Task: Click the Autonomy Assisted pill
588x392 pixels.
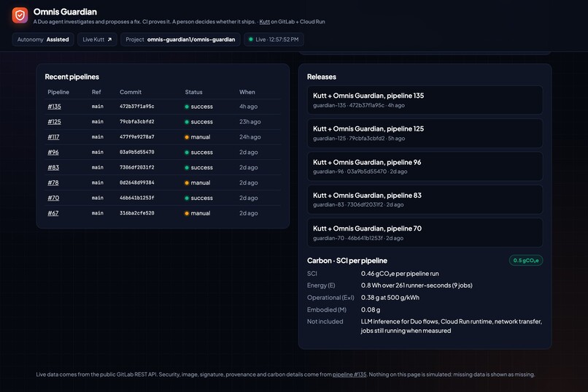Action: 43,39
